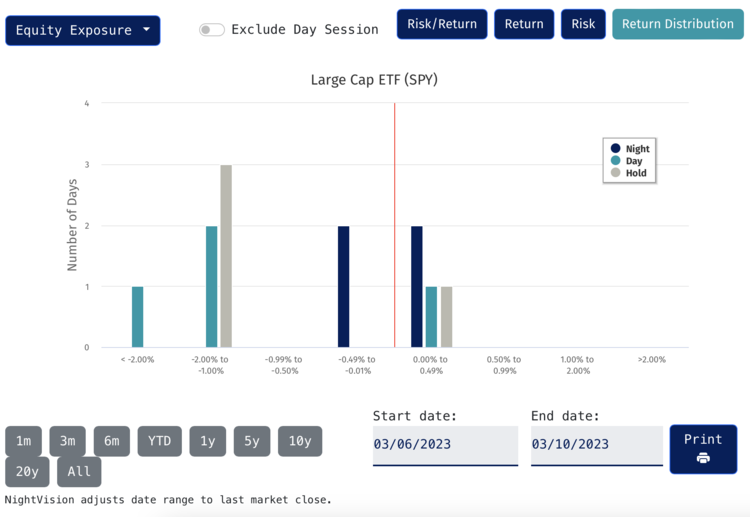750x517 pixels.
Task: Edit the Start date field
Action: (x=445, y=444)
